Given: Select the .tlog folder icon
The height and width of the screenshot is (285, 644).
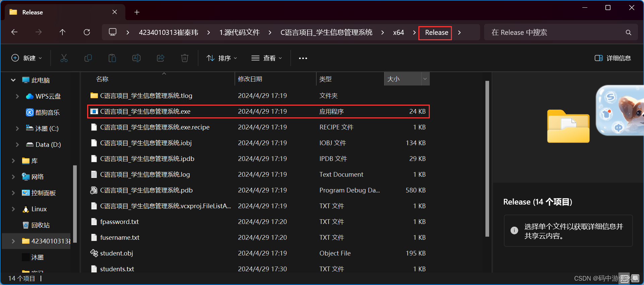Looking at the screenshot, I should coord(94,96).
